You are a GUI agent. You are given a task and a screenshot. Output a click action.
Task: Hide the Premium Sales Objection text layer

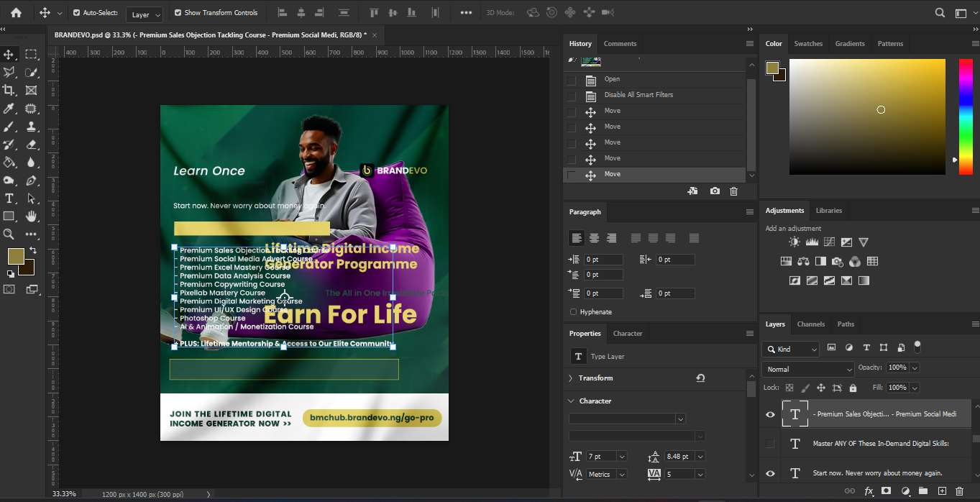click(770, 414)
